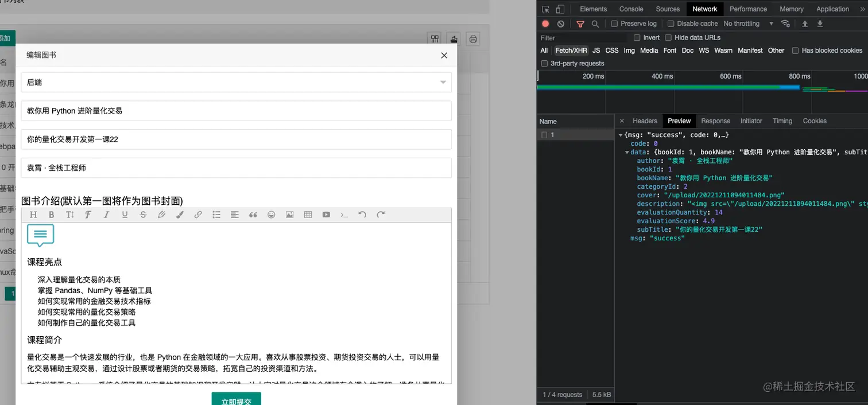Click the network Filter text box
The height and width of the screenshot is (405, 868).
[x=582, y=38]
